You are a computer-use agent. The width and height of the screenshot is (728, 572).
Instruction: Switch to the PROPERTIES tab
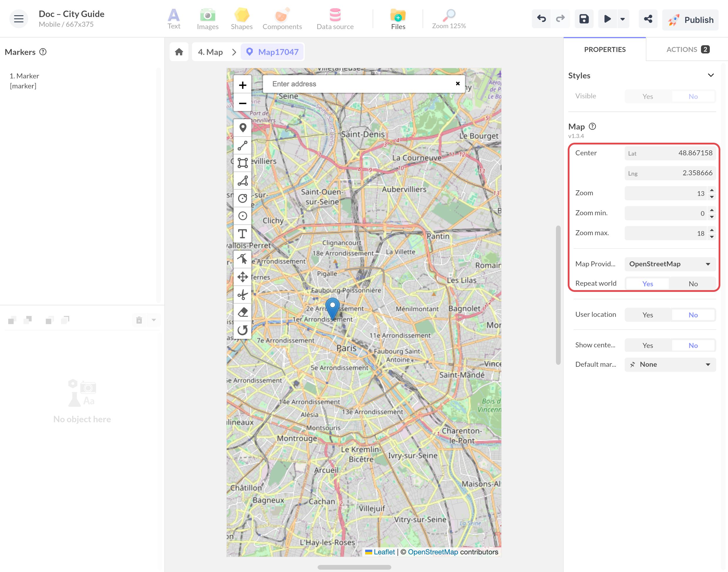click(604, 50)
